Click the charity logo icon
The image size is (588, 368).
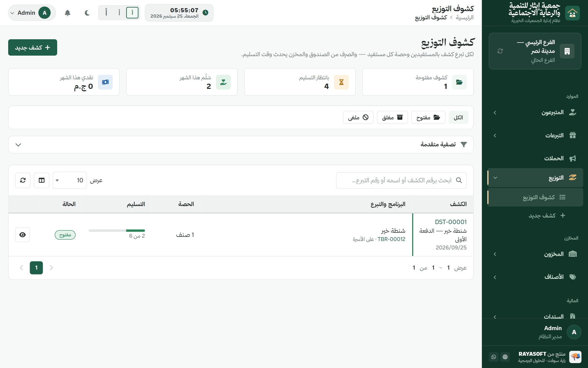(572, 13)
